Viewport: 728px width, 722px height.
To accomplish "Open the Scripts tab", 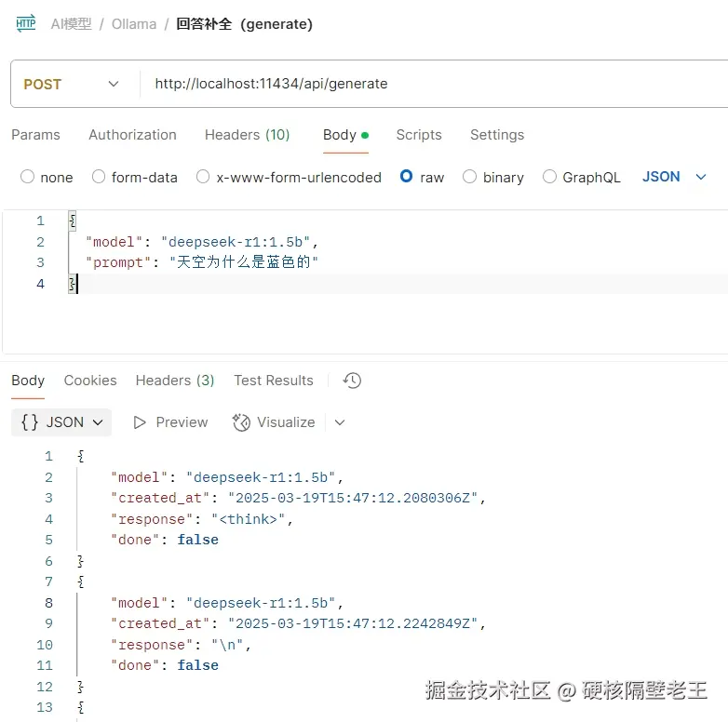I will point(419,135).
